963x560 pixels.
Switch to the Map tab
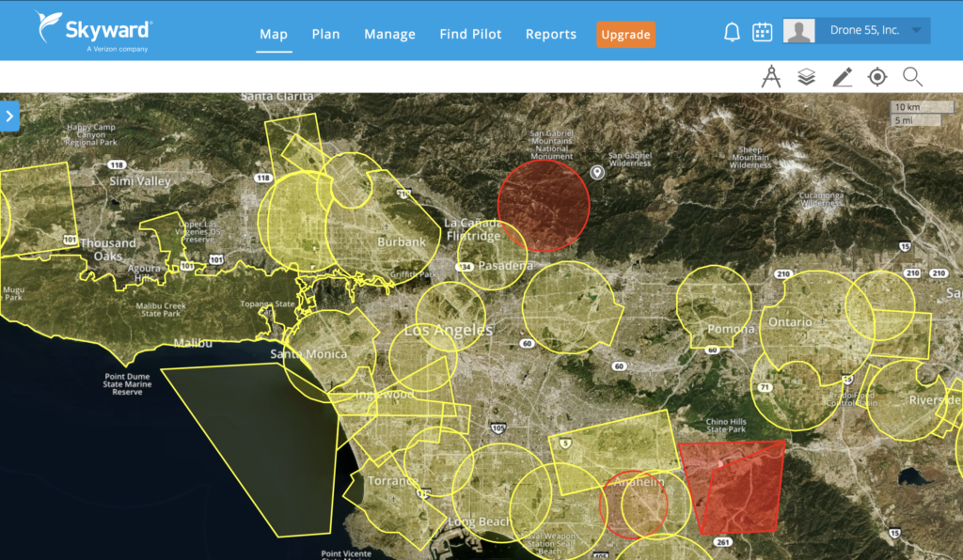coord(274,35)
